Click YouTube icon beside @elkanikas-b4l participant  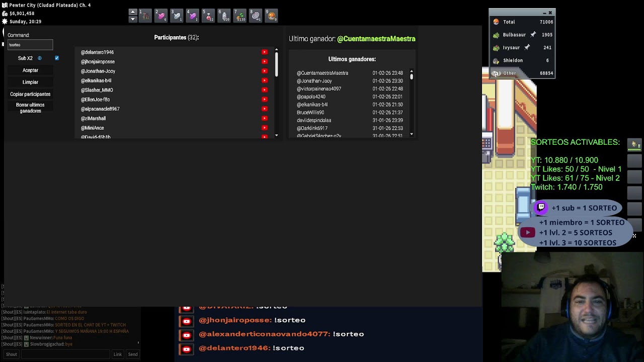[x=265, y=80]
